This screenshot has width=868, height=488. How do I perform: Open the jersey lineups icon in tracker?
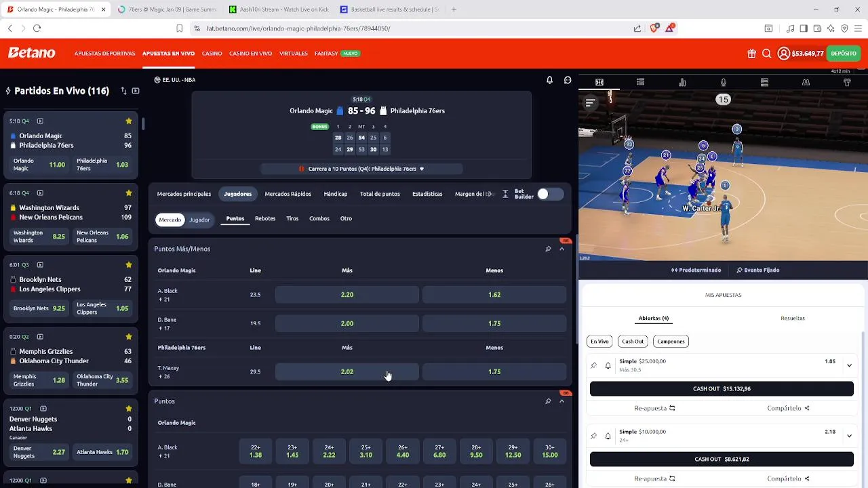(847, 82)
